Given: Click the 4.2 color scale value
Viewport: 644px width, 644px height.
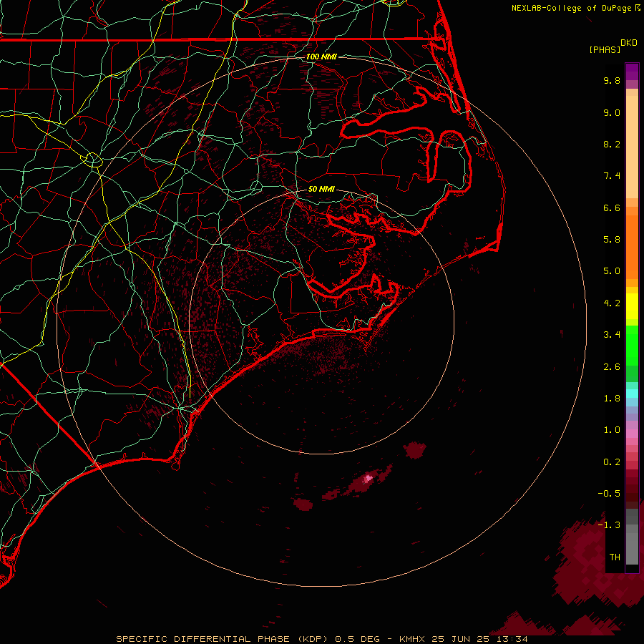Looking at the screenshot, I should (x=612, y=303).
